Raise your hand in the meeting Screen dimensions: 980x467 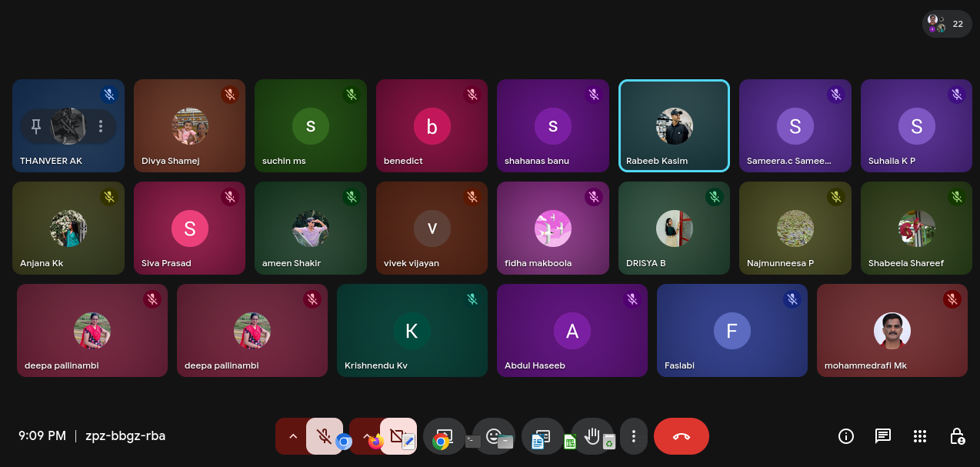tap(592, 436)
